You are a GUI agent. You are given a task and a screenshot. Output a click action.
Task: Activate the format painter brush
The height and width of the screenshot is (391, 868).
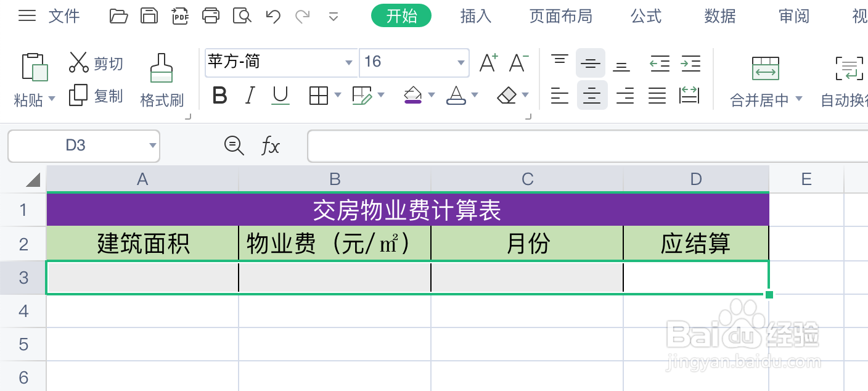point(162,68)
